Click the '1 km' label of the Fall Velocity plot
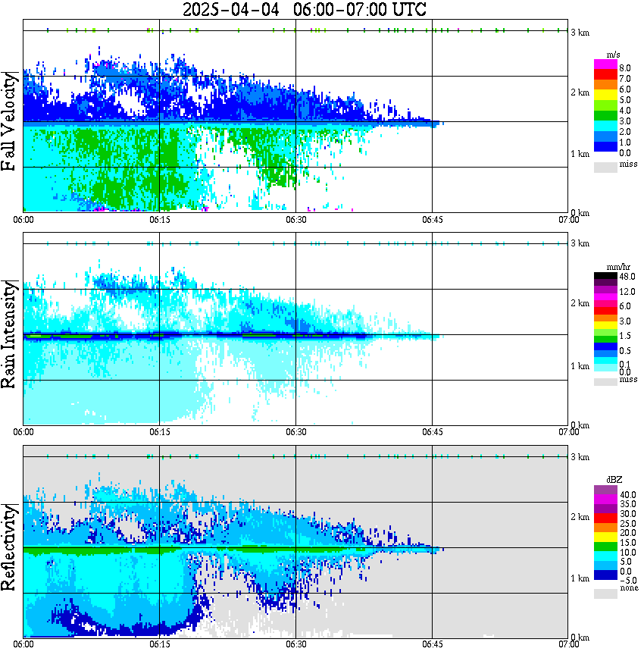 (x=580, y=154)
